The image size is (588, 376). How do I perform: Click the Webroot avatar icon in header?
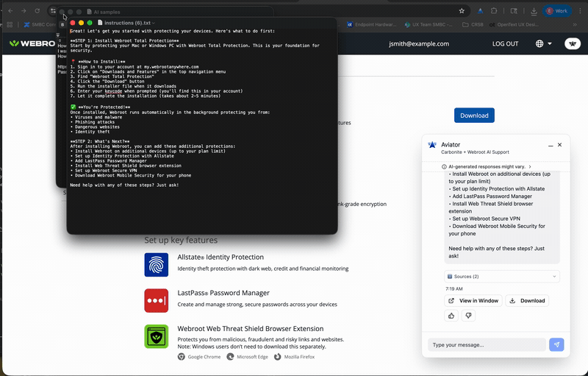573,43
